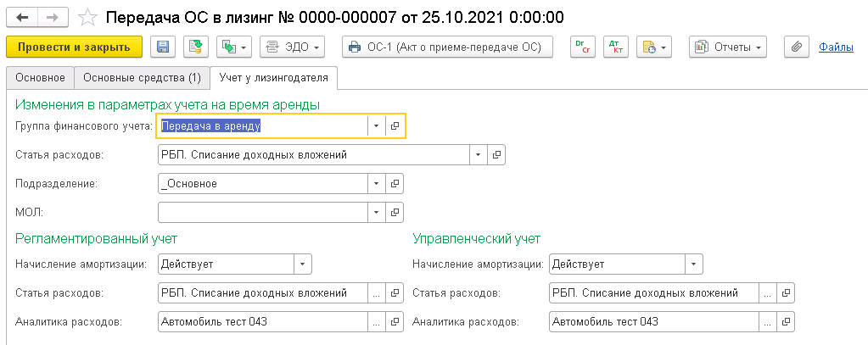
Task: Add document to favorites star icon
Action: tap(87, 17)
